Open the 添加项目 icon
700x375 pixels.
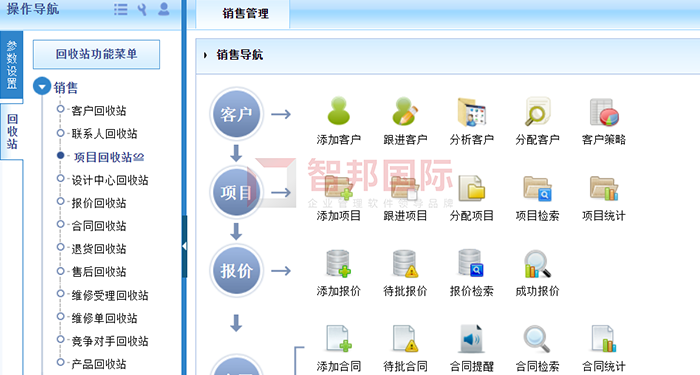pyautogui.click(x=338, y=188)
